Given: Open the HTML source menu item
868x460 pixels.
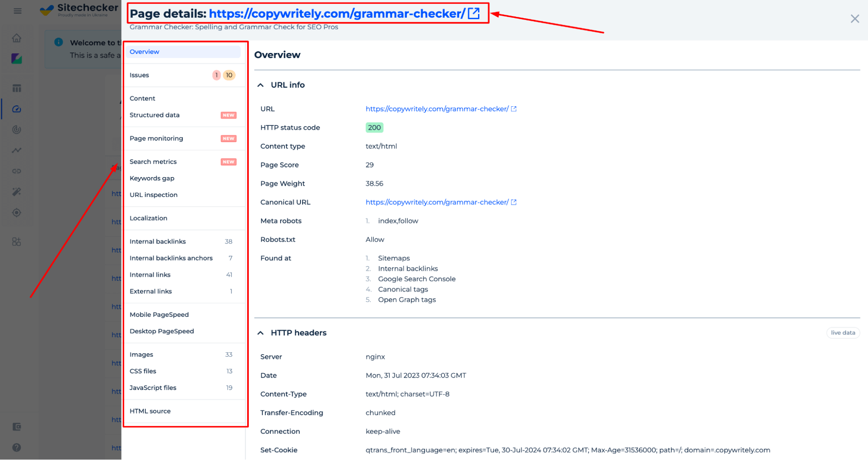Looking at the screenshot, I should click(x=183, y=411).
